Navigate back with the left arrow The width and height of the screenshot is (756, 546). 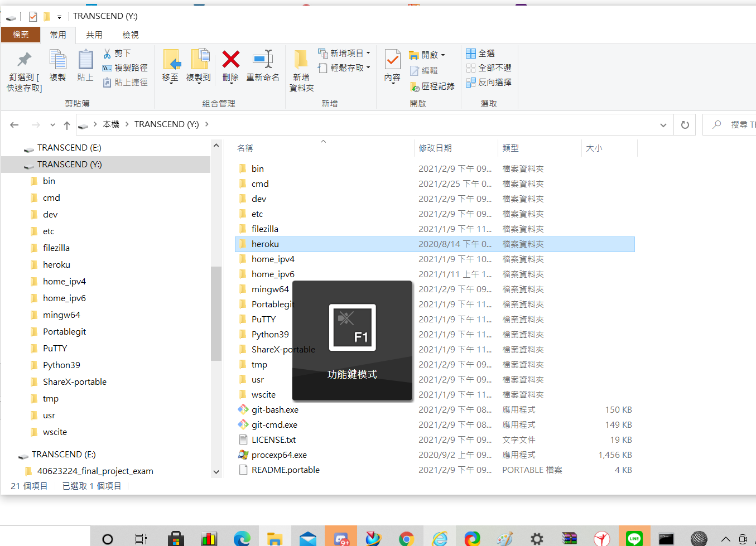(15, 125)
